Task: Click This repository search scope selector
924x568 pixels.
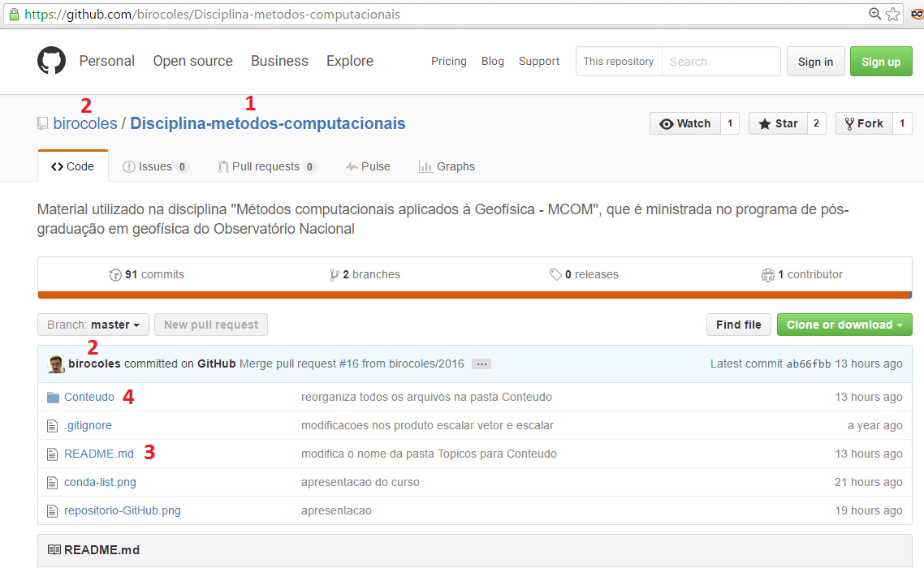Action: coord(619,62)
